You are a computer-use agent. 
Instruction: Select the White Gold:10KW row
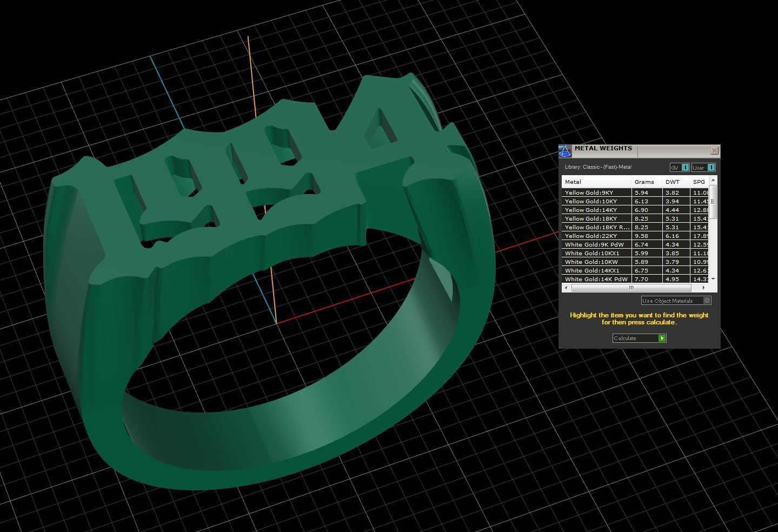pyautogui.click(x=635, y=262)
